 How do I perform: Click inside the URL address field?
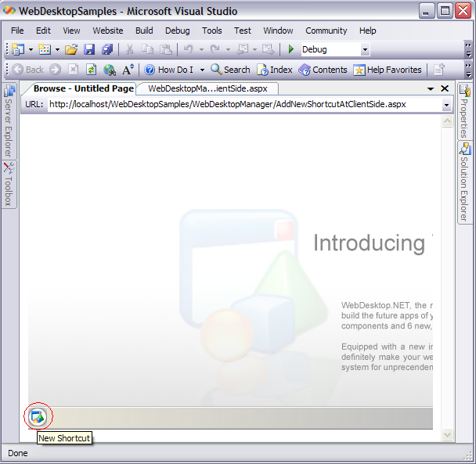point(235,105)
